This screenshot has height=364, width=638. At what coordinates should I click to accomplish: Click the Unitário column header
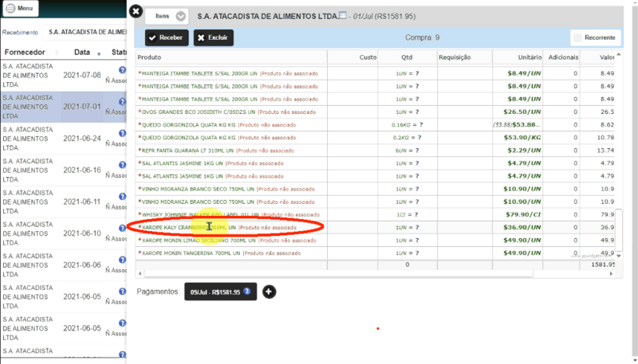click(x=518, y=57)
